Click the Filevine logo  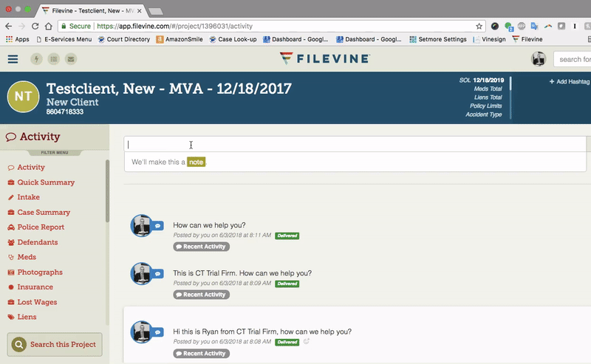[324, 59]
